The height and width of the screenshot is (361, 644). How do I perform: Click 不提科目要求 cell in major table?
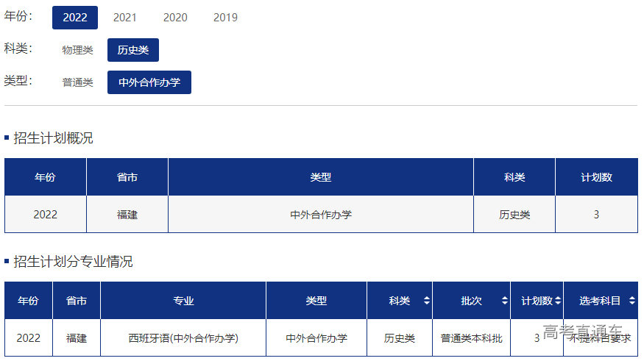point(600,338)
